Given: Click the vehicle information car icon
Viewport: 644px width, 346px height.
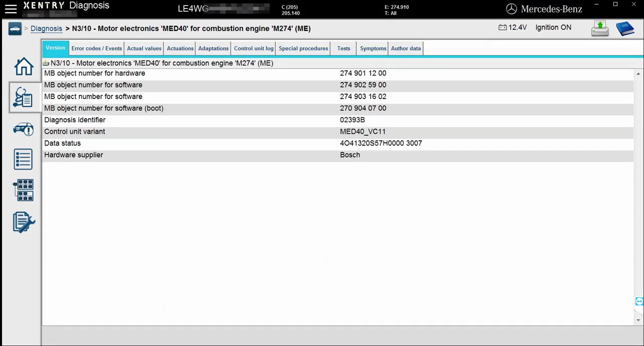Looking at the screenshot, I should coord(24,129).
